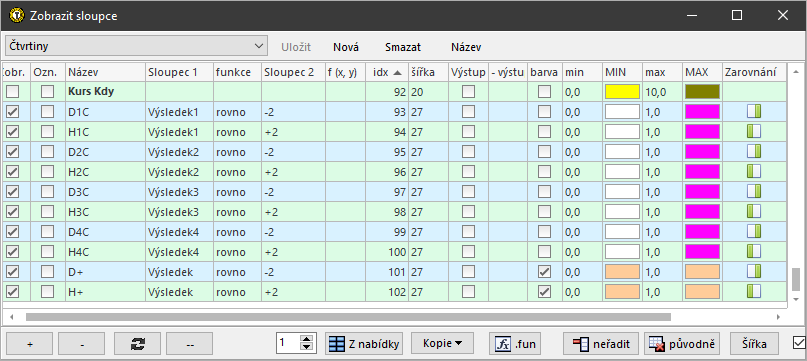Click the 'neřadit' unsort button
This screenshot has width=807, height=361.
tap(601, 343)
